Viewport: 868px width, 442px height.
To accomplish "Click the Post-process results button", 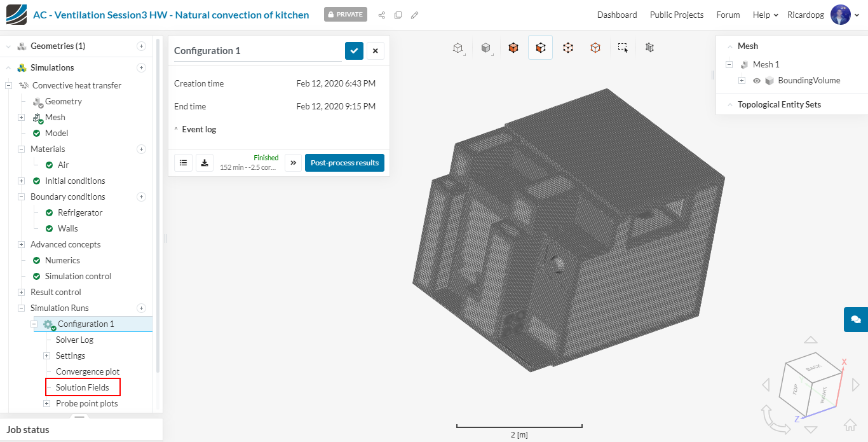I will (x=344, y=163).
